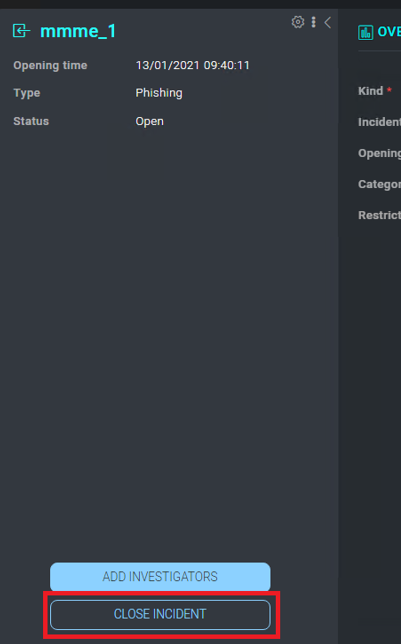Click the Opening time label

pos(50,65)
